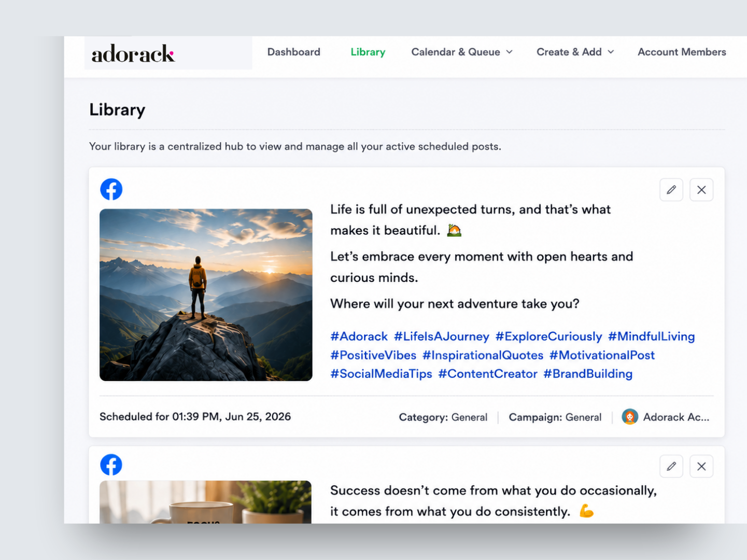Click the 'Category: General' label
747x560 pixels.
443,417
